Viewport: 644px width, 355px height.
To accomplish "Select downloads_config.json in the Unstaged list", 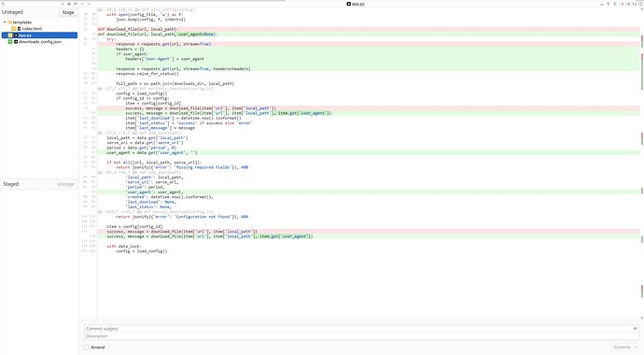I will click(x=39, y=42).
